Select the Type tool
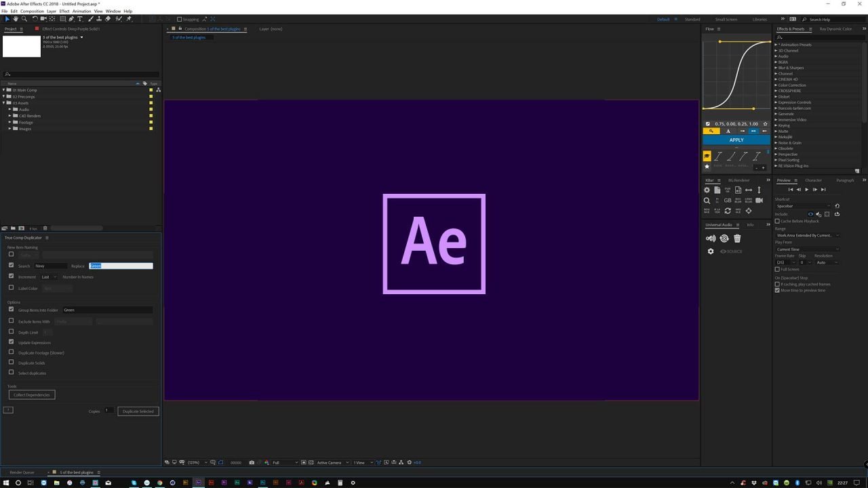Viewport: 868px width, 488px height. (79, 19)
